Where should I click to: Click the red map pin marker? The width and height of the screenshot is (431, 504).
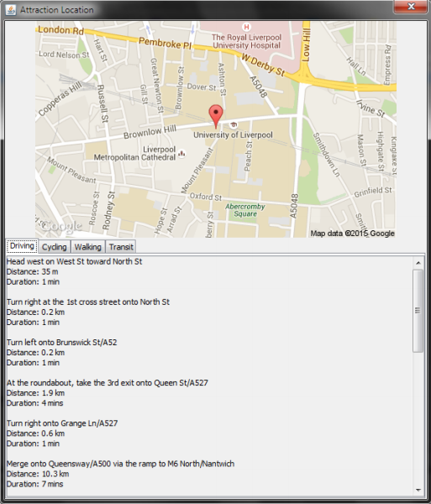tap(216, 116)
